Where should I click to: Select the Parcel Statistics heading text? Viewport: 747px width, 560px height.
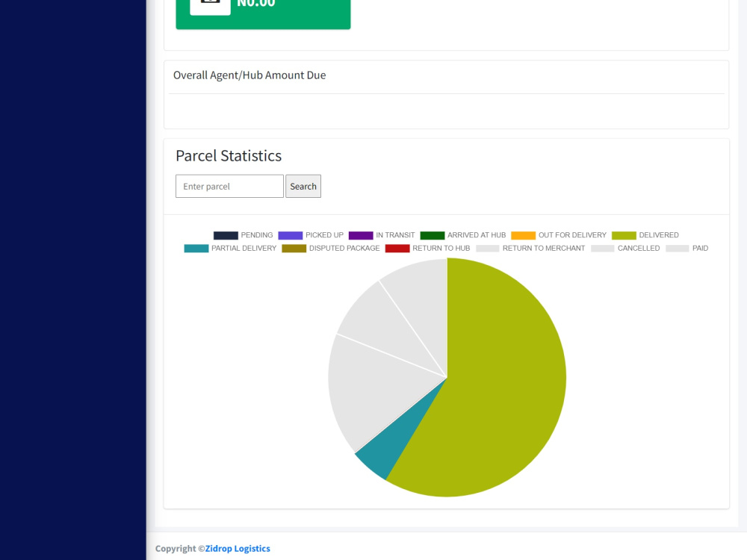(x=229, y=156)
